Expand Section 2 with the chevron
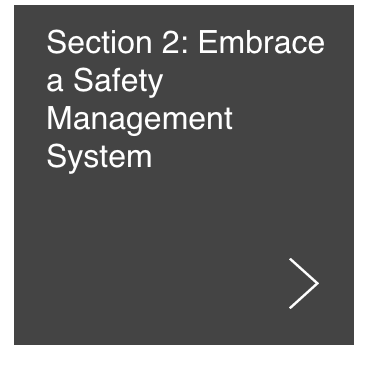The width and height of the screenshot is (365, 365). click(x=304, y=283)
